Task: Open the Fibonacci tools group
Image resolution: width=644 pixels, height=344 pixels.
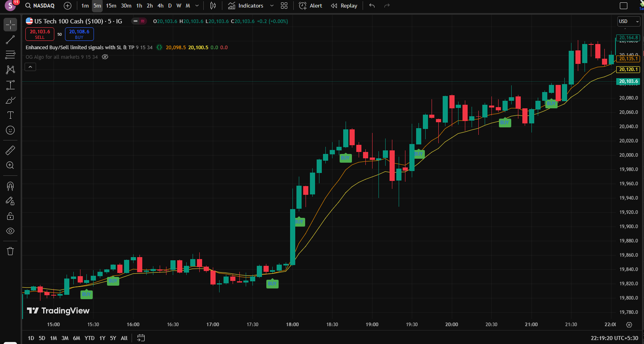Action: coord(10,55)
